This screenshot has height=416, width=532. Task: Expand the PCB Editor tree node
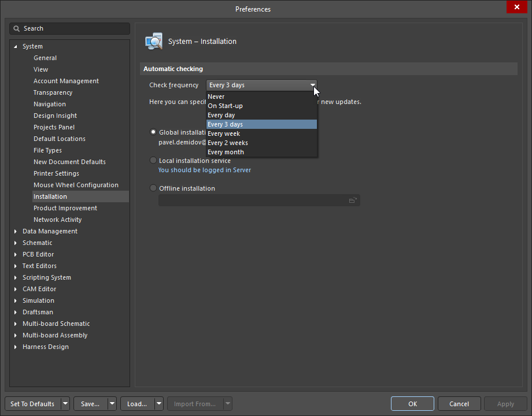(x=16, y=255)
